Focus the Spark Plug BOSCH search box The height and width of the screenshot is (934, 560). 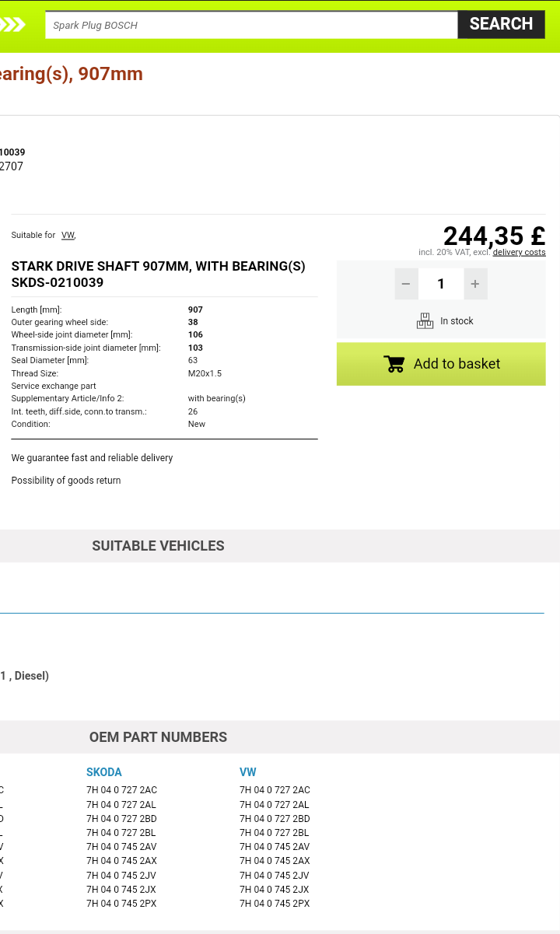coord(251,25)
